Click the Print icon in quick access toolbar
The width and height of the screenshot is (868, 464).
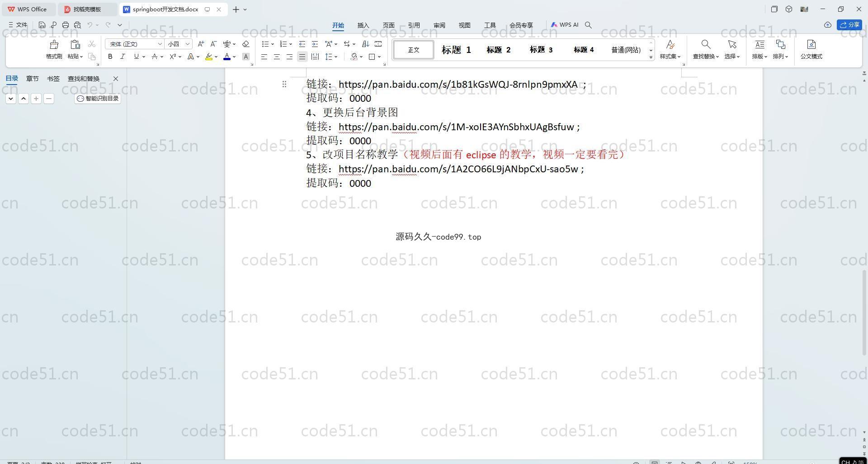point(66,25)
